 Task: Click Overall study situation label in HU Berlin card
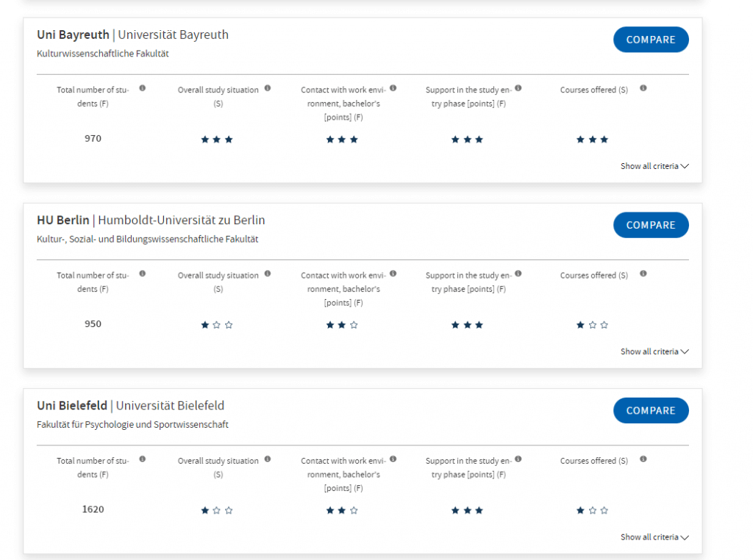click(218, 282)
